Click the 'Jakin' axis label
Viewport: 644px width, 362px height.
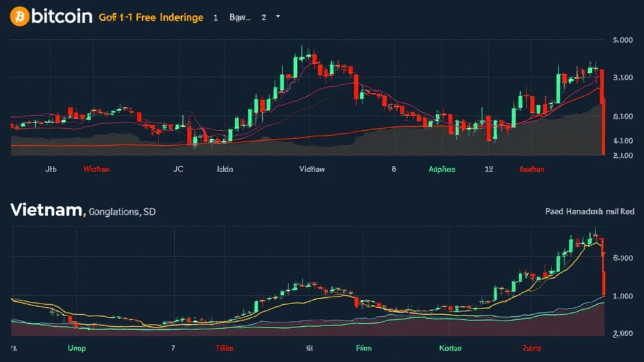point(225,169)
